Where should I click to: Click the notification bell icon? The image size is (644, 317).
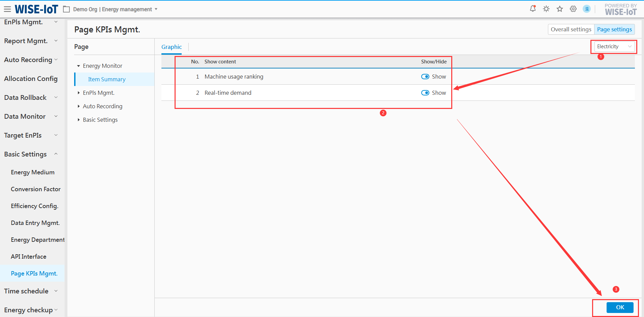coord(532,9)
